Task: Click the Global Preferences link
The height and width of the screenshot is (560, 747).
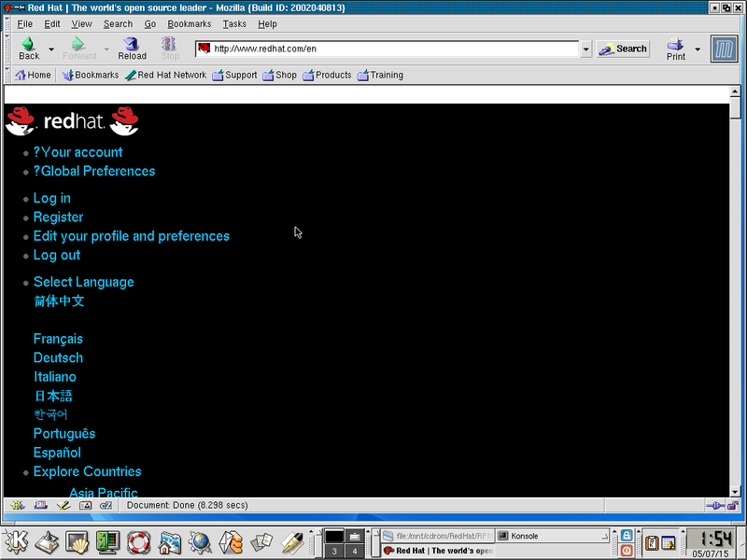Action: 94,172
